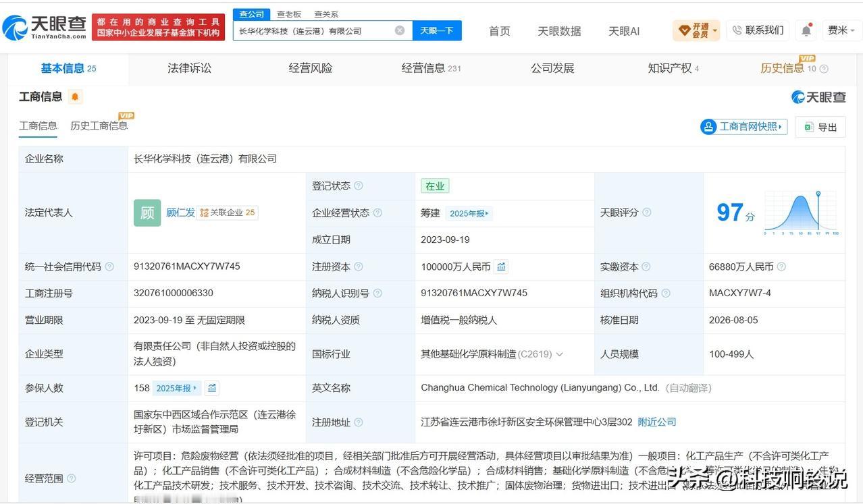Switch to the 知识产权 tab
This screenshot has height=504, width=863.
673,68
